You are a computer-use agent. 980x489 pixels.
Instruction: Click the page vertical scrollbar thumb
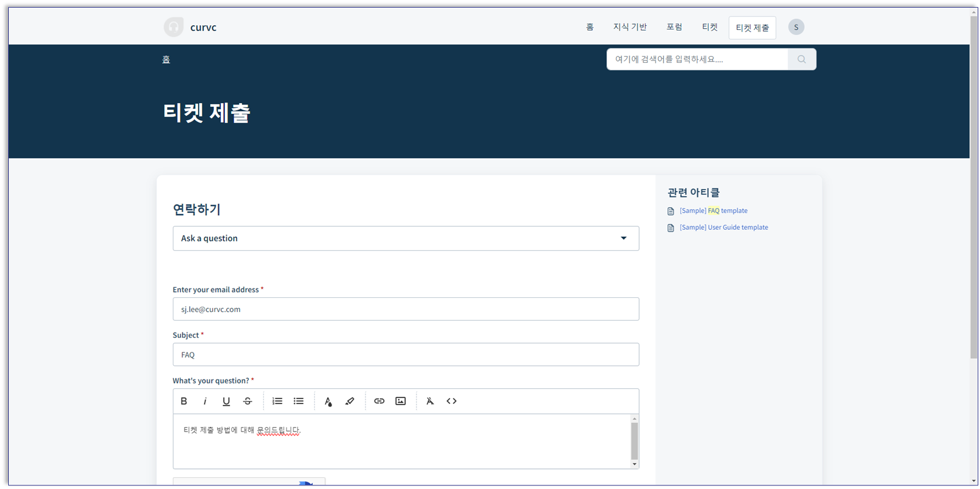(x=974, y=188)
